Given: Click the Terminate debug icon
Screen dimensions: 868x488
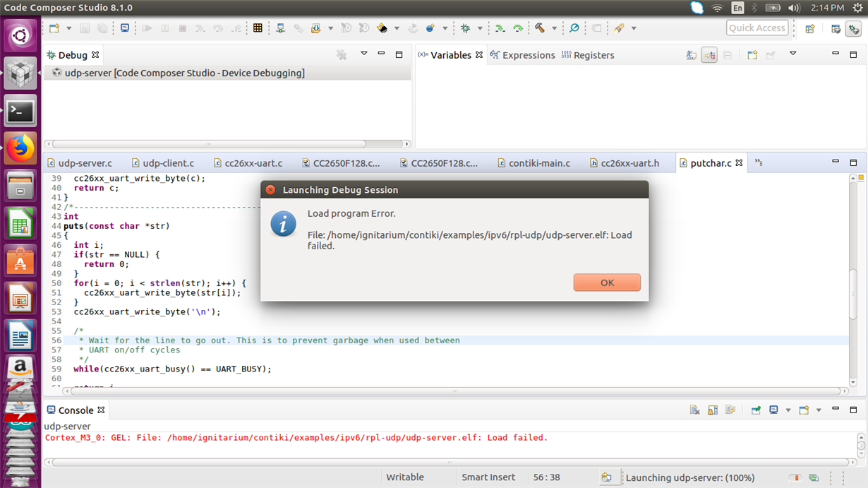Looking at the screenshot, I should coord(183,28).
